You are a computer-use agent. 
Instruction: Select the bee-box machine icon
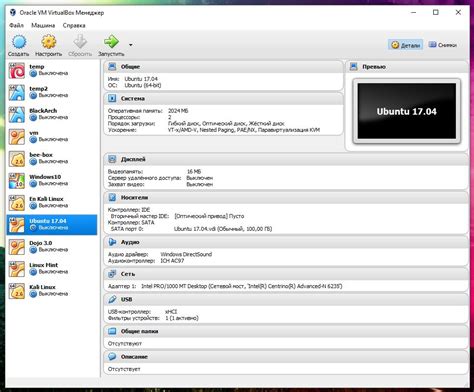[x=17, y=159]
